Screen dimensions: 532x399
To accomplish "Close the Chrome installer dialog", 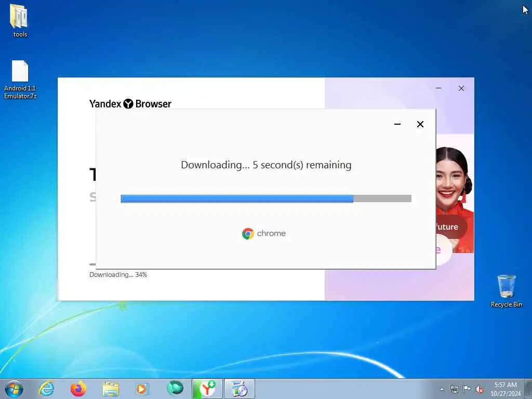I will [x=420, y=124].
